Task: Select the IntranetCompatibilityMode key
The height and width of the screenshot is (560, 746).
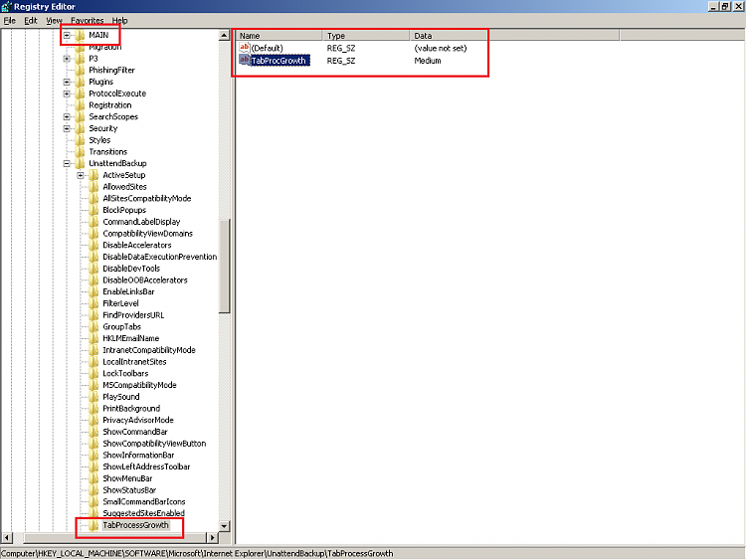Action: click(x=149, y=350)
